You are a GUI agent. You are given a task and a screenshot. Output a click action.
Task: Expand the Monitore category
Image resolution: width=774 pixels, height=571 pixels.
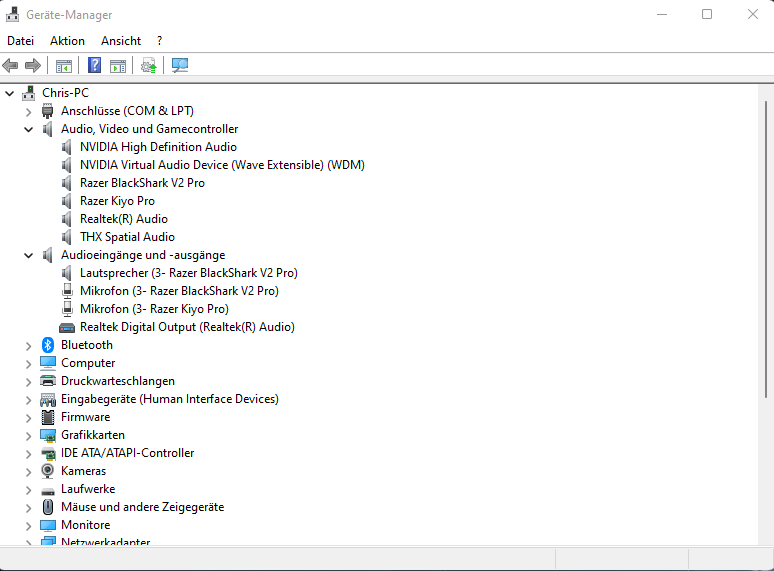[29, 526]
